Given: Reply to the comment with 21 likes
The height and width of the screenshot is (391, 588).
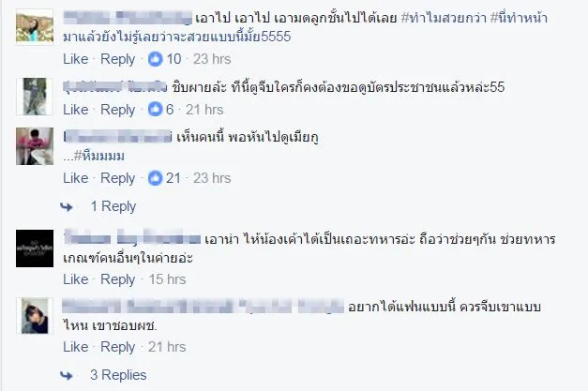Looking at the screenshot, I should [117, 178].
